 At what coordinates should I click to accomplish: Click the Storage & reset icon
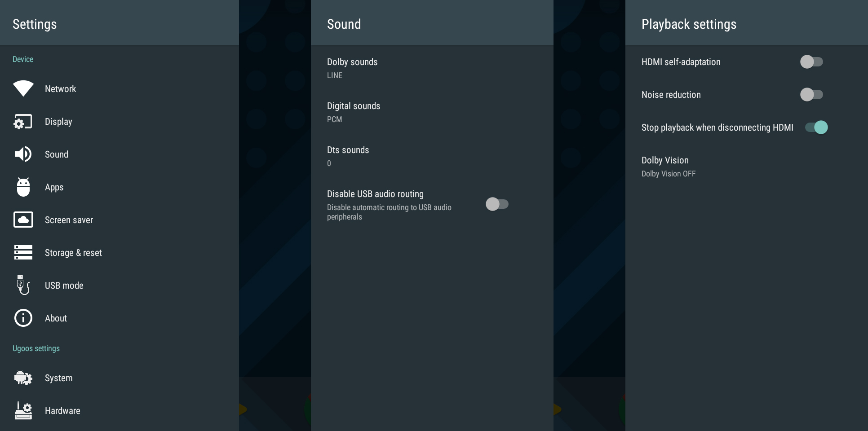click(x=23, y=253)
